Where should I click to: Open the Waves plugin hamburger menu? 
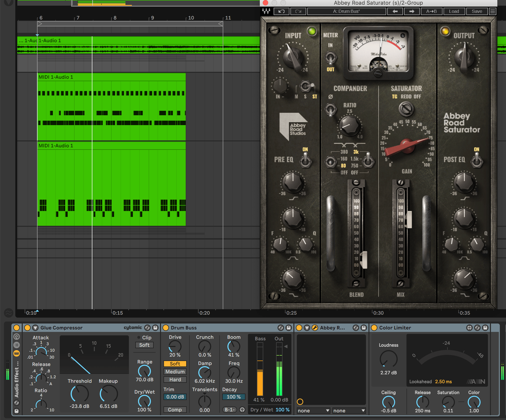pyautogui.click(x=492, y=11)
